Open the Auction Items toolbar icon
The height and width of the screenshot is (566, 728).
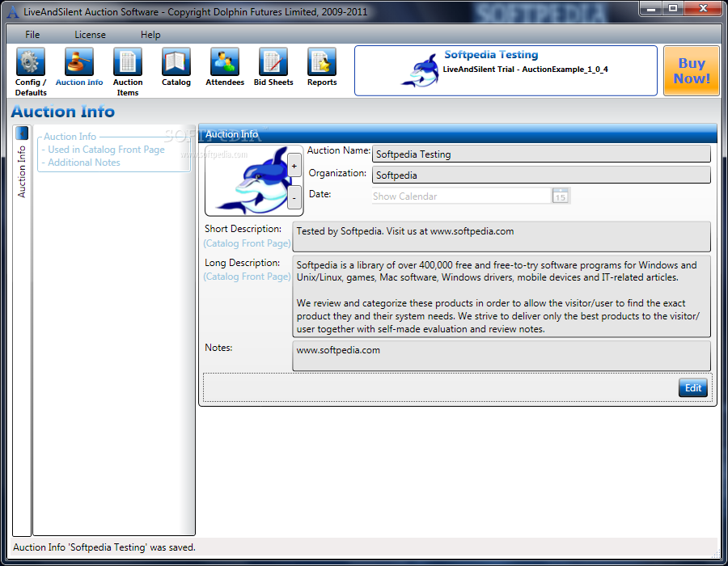point(128,61)
